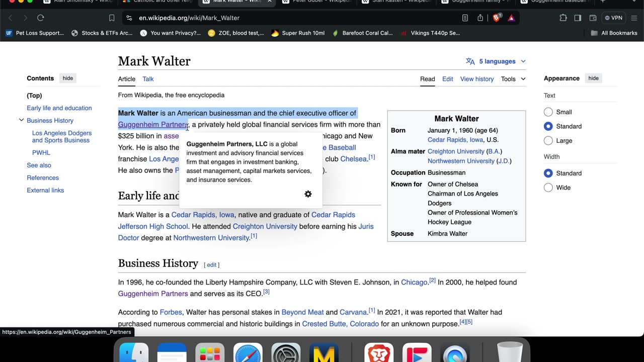Viewport: 644px width, 362px height.
Task: Jump to External links in contents
Action: 45,190
